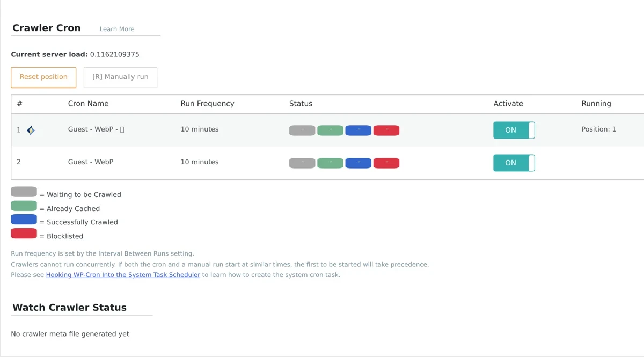
Task: Click gray waiting status badge in row 2
Action: (x=302, y=163)
